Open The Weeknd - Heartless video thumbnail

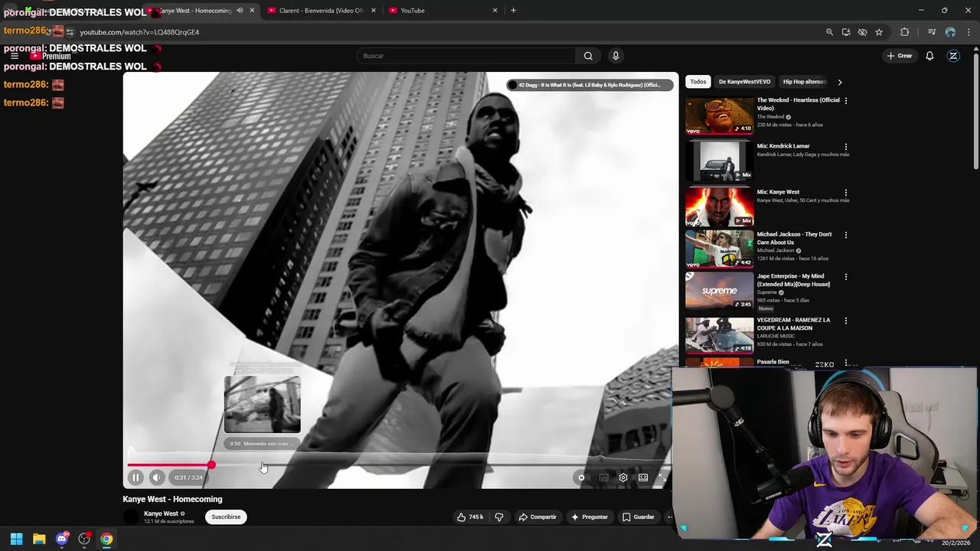coord(719,115)
